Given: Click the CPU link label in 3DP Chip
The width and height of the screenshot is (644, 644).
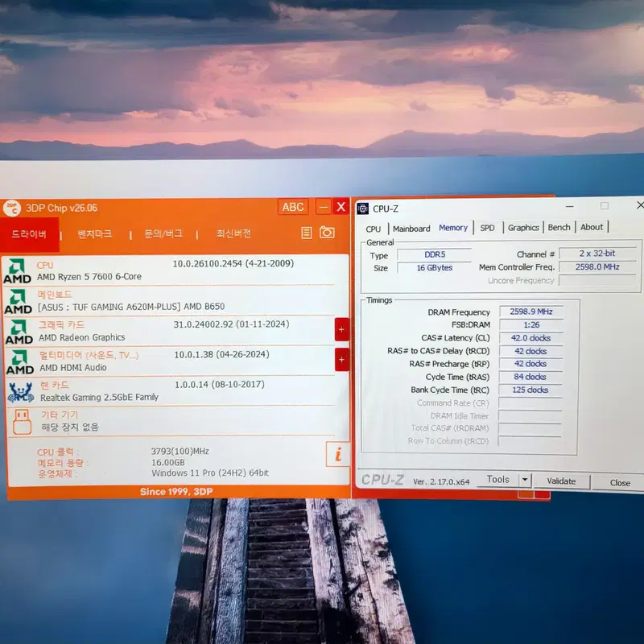Looking at the screenshot, I should [45, 266].
